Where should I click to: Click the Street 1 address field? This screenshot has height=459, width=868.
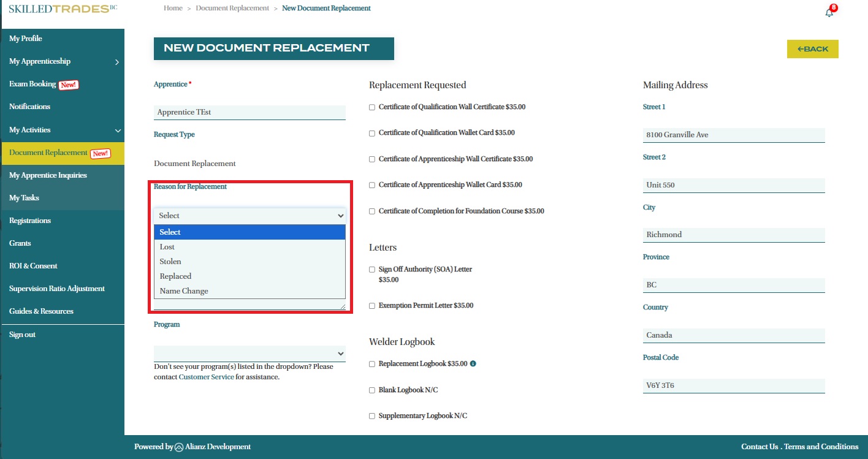pos(733,135)
